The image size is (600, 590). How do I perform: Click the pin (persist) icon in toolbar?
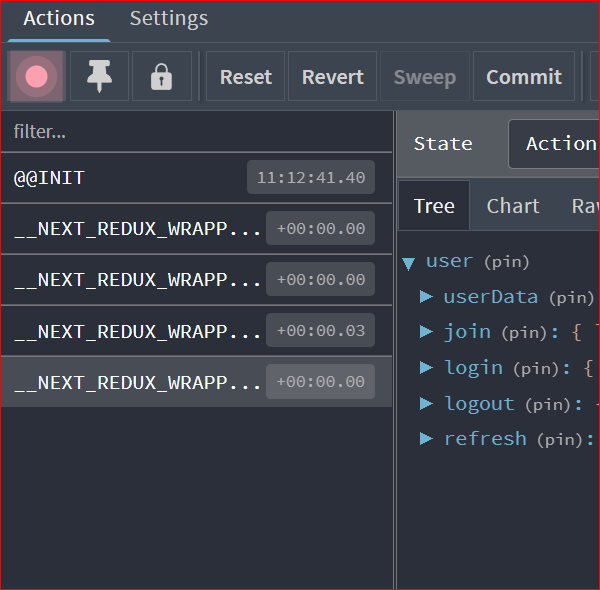point(99,77)
